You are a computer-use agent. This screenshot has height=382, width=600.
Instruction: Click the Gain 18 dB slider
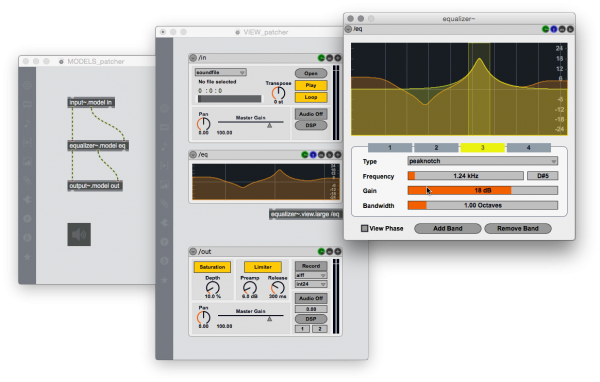click(483, 190)
